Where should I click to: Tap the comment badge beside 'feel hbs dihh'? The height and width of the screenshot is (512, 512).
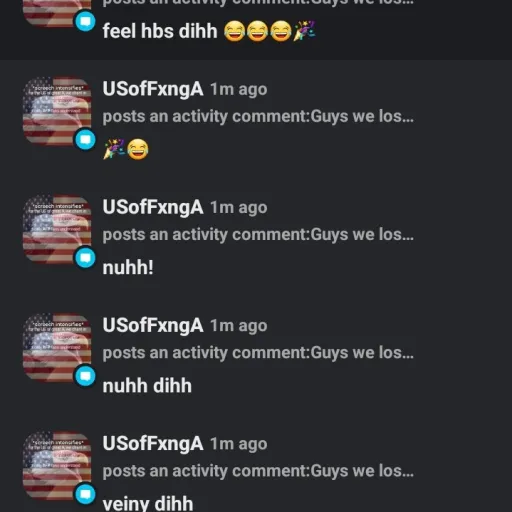[85, 21]
